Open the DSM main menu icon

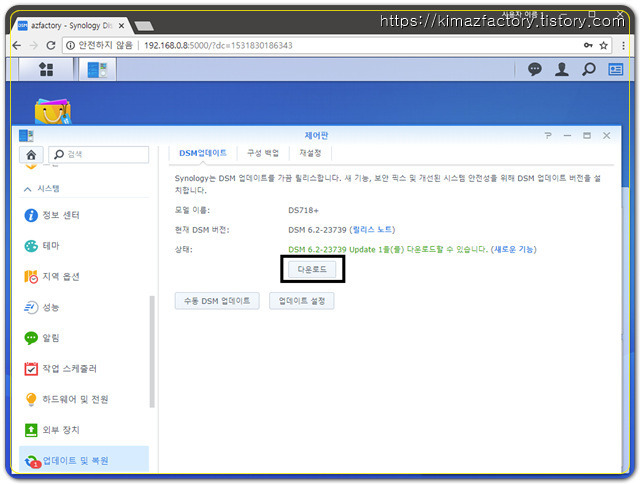coord(46,69)
